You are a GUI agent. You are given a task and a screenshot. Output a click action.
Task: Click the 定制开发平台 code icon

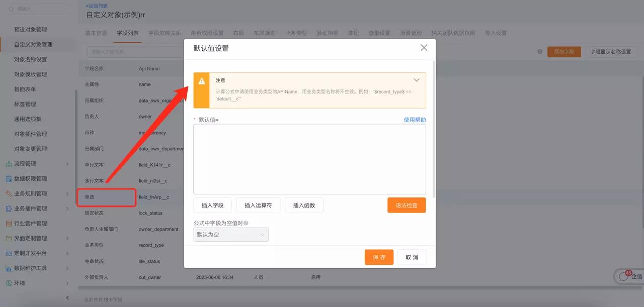pos(9,253)
